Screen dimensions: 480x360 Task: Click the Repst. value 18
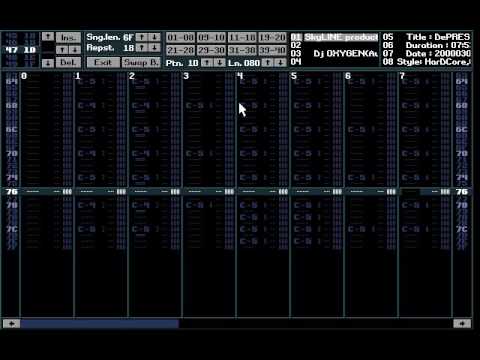(128, 48)
